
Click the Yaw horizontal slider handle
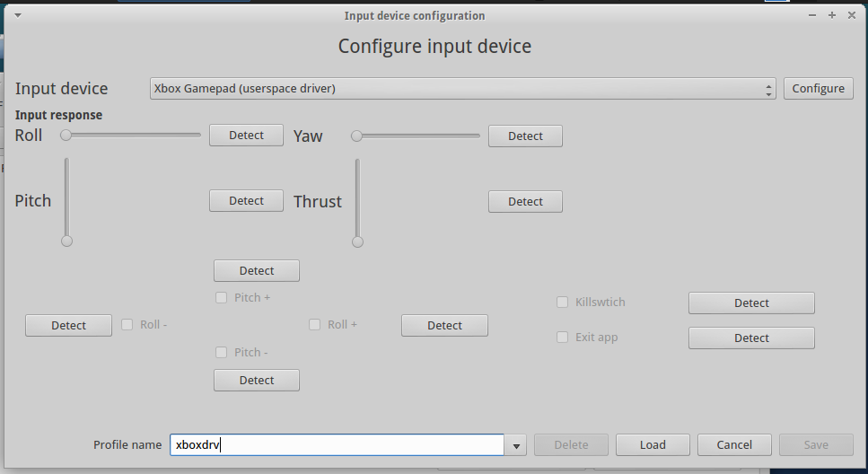coord(357,136)
